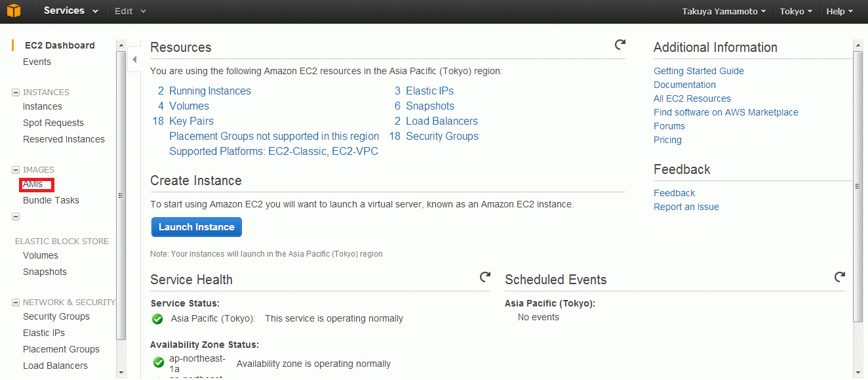Open the Getting Started Guide link
Viewport: 868px width, 380px height.
click(x=699, y=71)
